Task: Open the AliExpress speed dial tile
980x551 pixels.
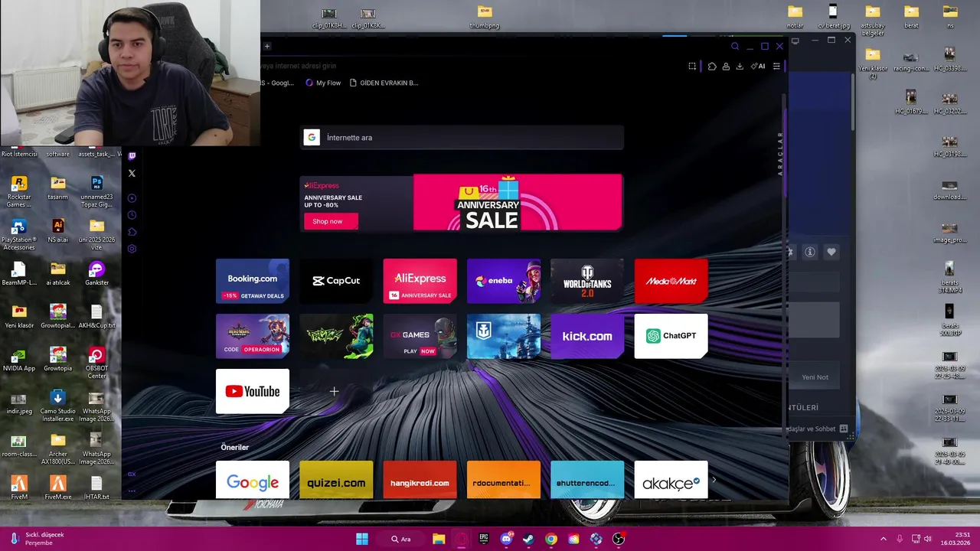Action: (420, 281)
